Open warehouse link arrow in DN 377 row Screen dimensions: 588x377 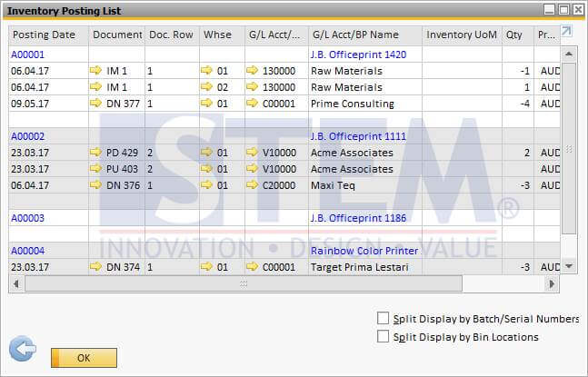[206, 103]
